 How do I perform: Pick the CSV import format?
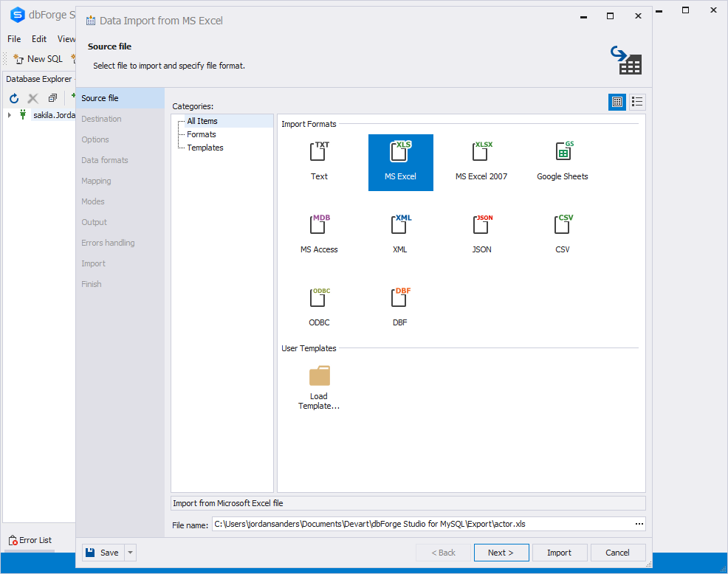(563, 235)
